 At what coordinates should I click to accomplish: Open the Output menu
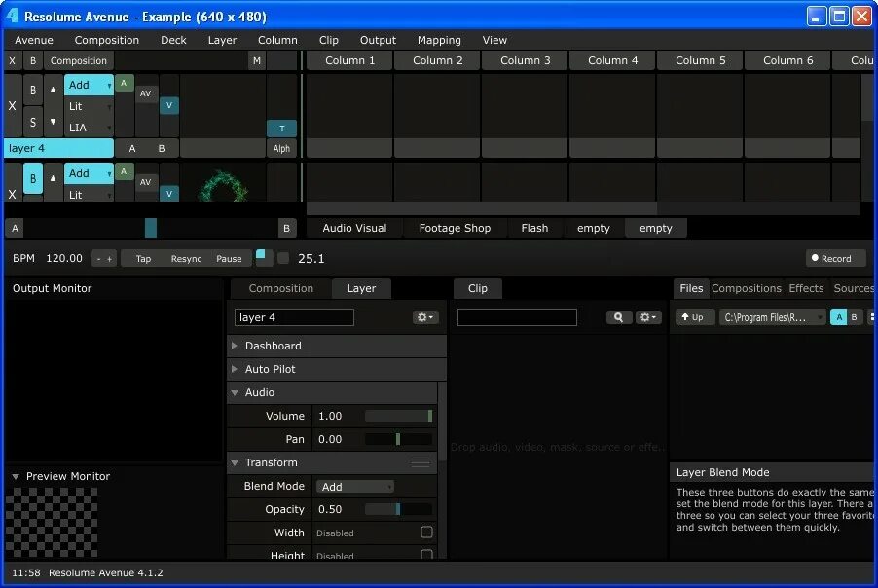point(378,40)
